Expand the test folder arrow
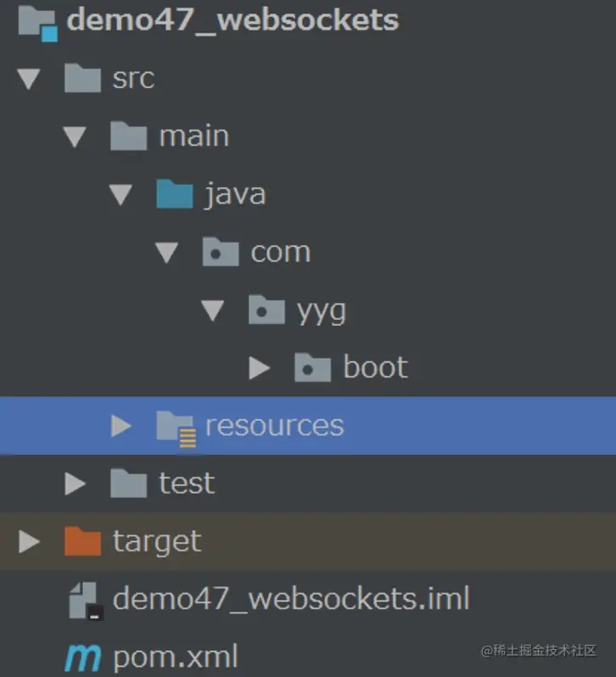Viewport: 616px width, 677px height. pyautogui.click(x=76, y=484)
